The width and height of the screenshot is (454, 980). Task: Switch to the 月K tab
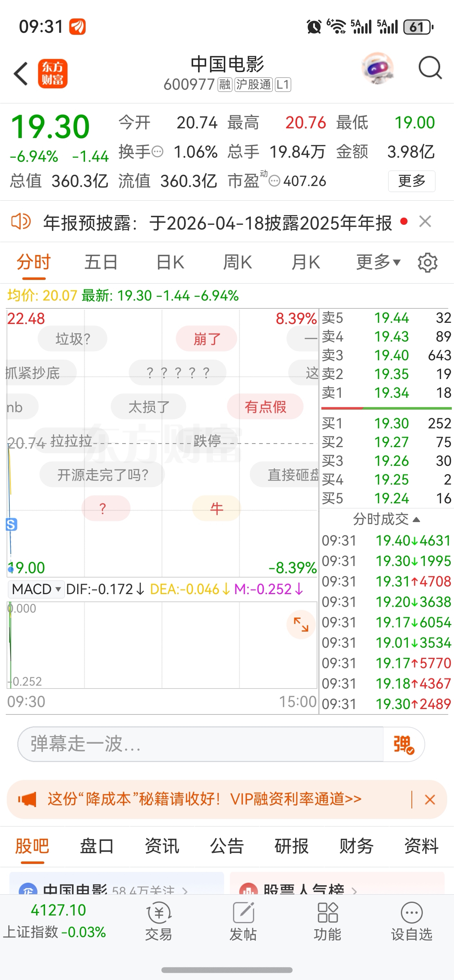pyautogui.click(x=306, y=263)
